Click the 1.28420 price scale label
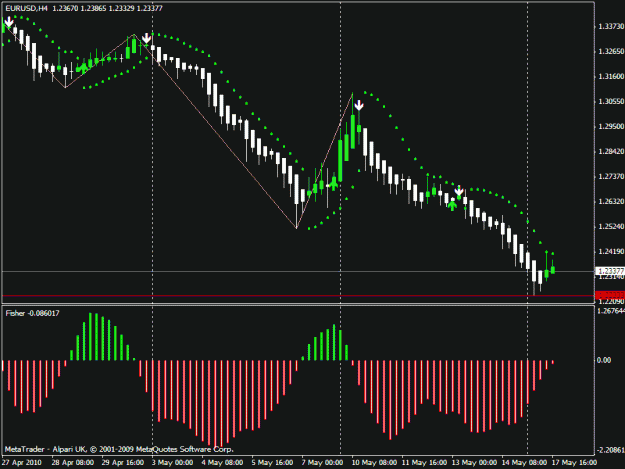The image size is (625, 469). [611, 151]
